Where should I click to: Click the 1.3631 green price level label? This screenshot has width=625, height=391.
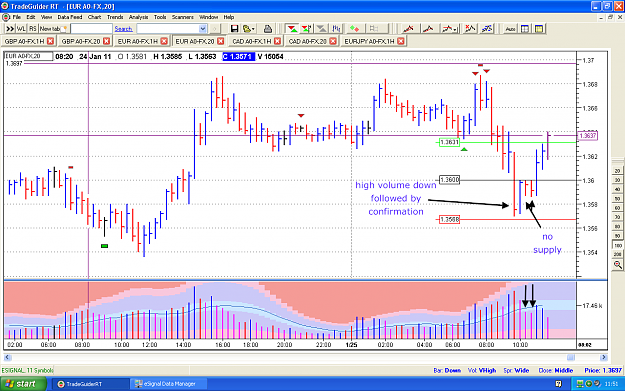pos(449,142)
